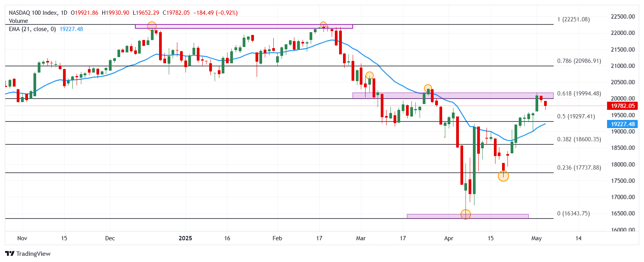The width and height of the screenshot is (644, 262).
Task: Click the orange circle marker near 17737 level
Action: (503, 176)
